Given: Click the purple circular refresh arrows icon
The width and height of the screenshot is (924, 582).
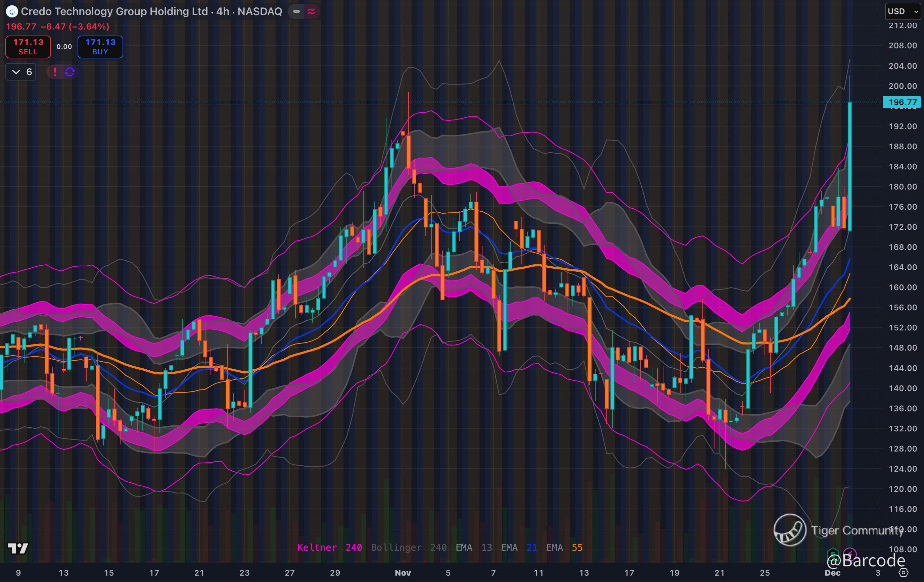Looking at the screenshot, I should click(x=70, y=72).
